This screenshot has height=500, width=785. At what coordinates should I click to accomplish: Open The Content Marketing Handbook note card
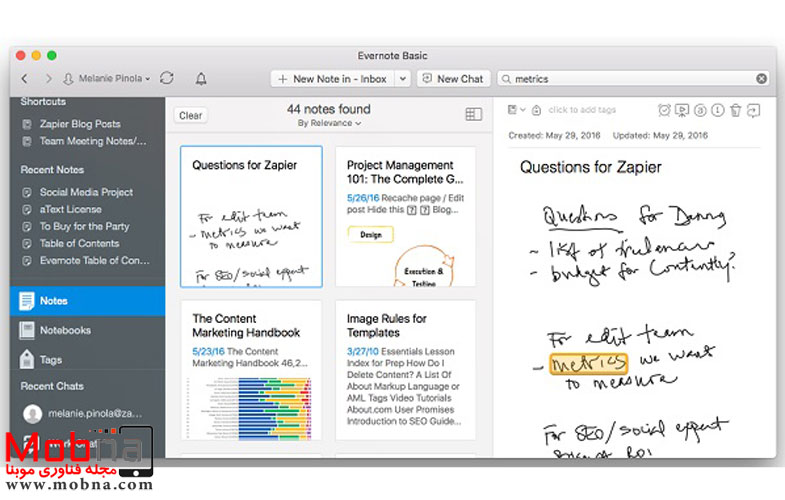click(x=251, y=370)
